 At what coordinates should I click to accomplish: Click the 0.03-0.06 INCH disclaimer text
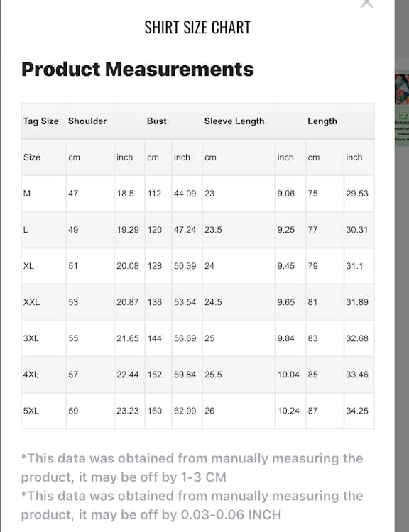tap(192, 505)
